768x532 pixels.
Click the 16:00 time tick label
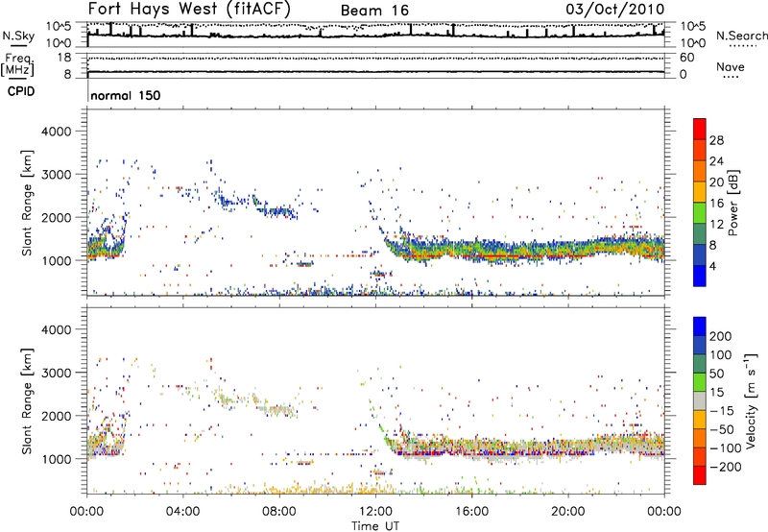471,512
